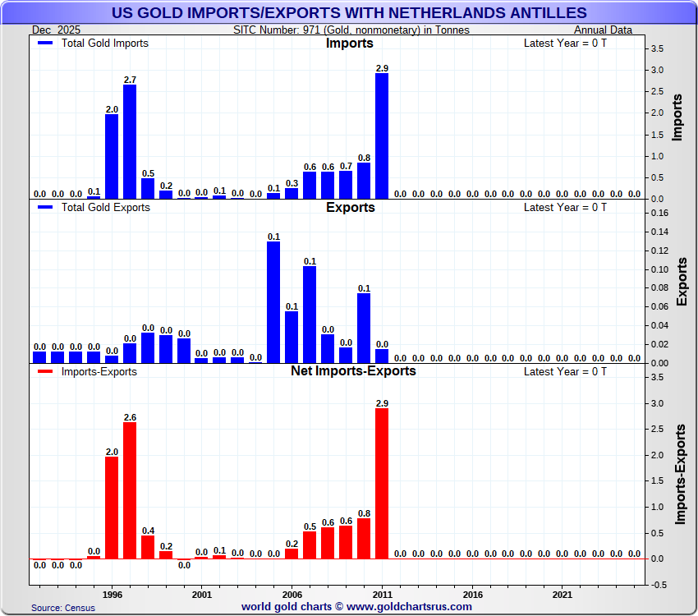The height and width of the screenshot is (616, 698).
Task: Click the 2.0 imports bar for 1996
Action: tap(112, 156)
